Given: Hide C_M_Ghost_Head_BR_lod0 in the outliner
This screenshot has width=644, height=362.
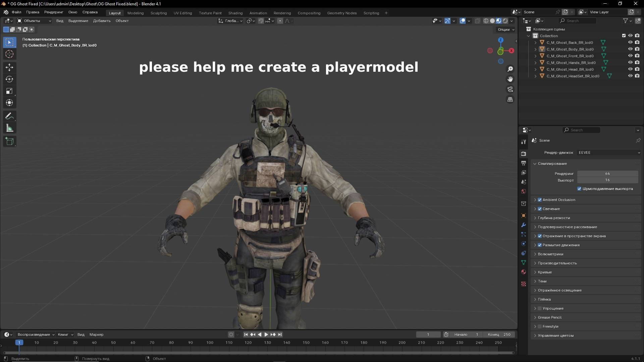Looking at the screenshot, I should (630, 69).
